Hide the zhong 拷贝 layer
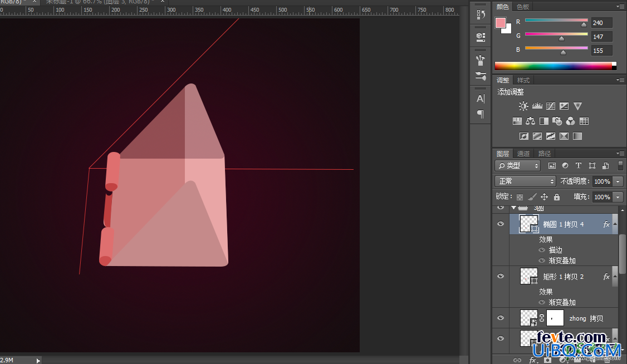This screenshot has width=627, height=364. coord(501,318)
